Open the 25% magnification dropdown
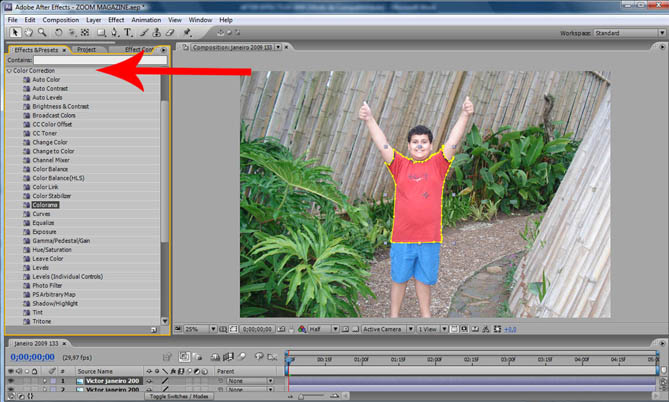Image resolution: width=669 pixels, height=402 pixels. pyautogui.click(x=196, y=329)
